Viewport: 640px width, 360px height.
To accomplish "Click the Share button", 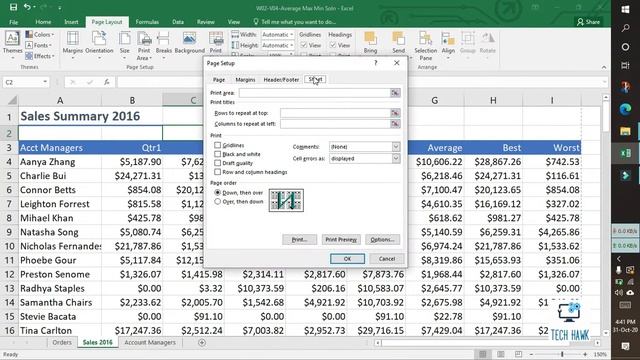I will click(x=589, y=22).
